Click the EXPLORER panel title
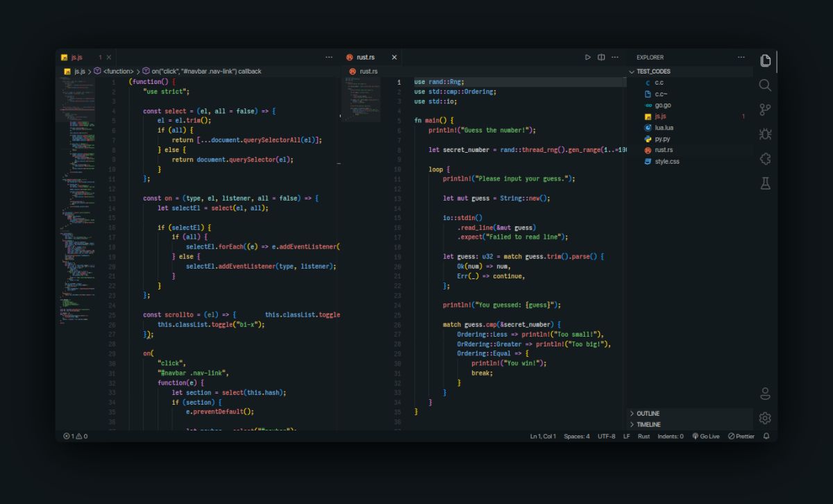 650,58
